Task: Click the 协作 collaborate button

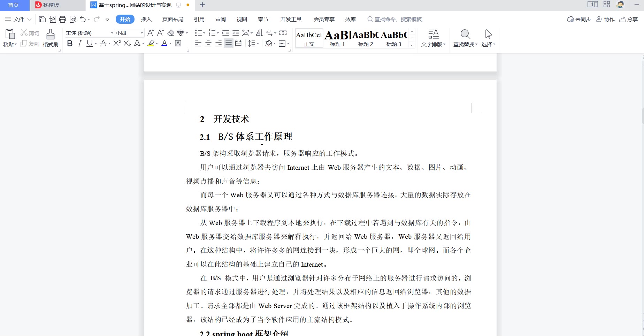Action: pyautogui.click(x=605, y=19)
